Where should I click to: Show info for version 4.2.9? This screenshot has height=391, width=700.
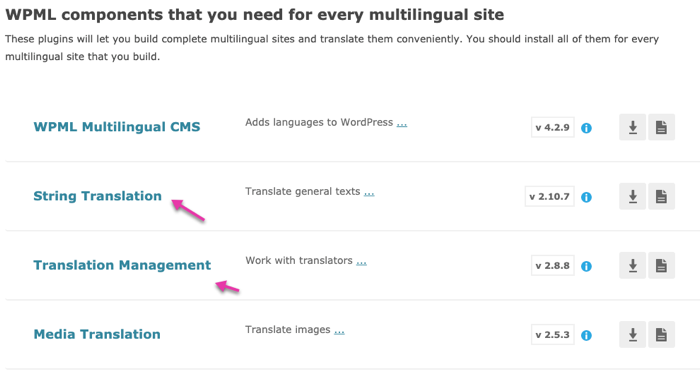[586, 128]
